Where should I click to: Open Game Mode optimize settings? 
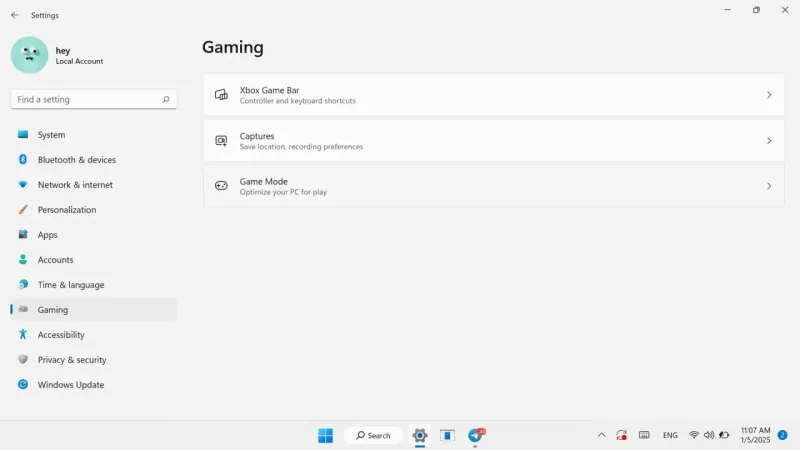[x=493, y=186]
